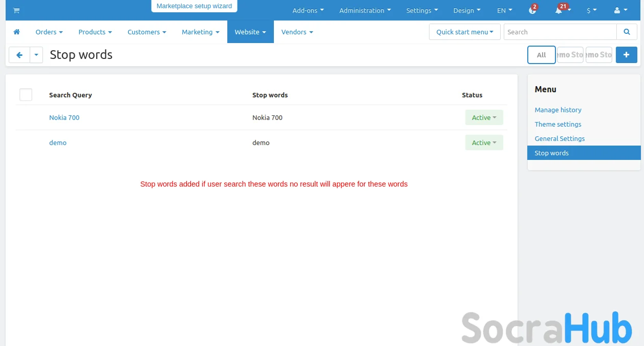Screen dimensions: 644x346
Task: Expand the Quick start menu dropdown
Action: (x=464, y=32)
